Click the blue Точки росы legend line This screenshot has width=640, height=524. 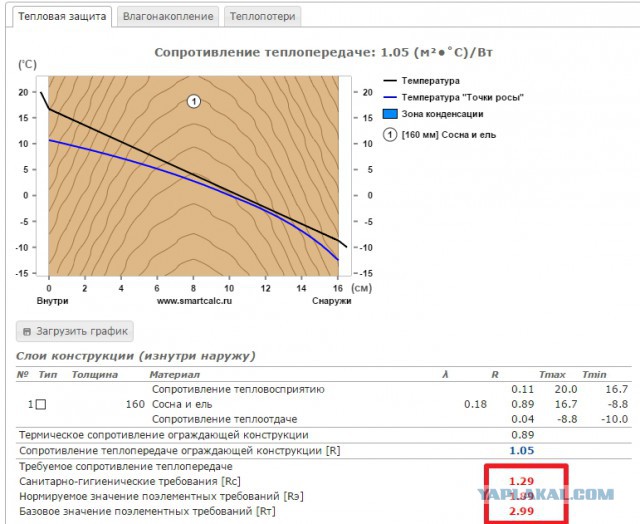392,97
